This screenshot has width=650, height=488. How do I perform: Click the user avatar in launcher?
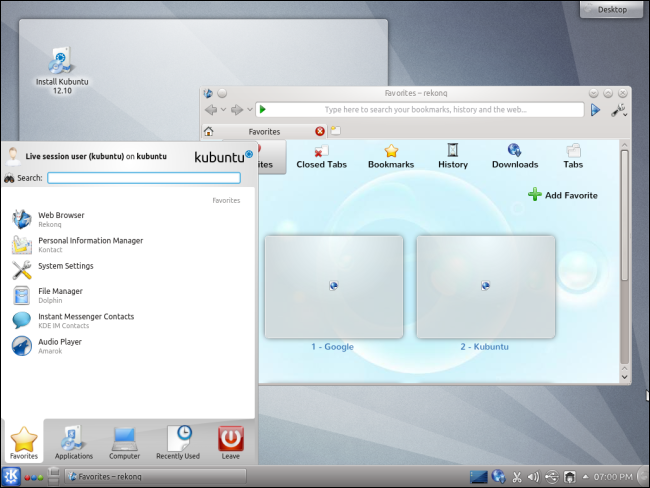coord(13,156)
